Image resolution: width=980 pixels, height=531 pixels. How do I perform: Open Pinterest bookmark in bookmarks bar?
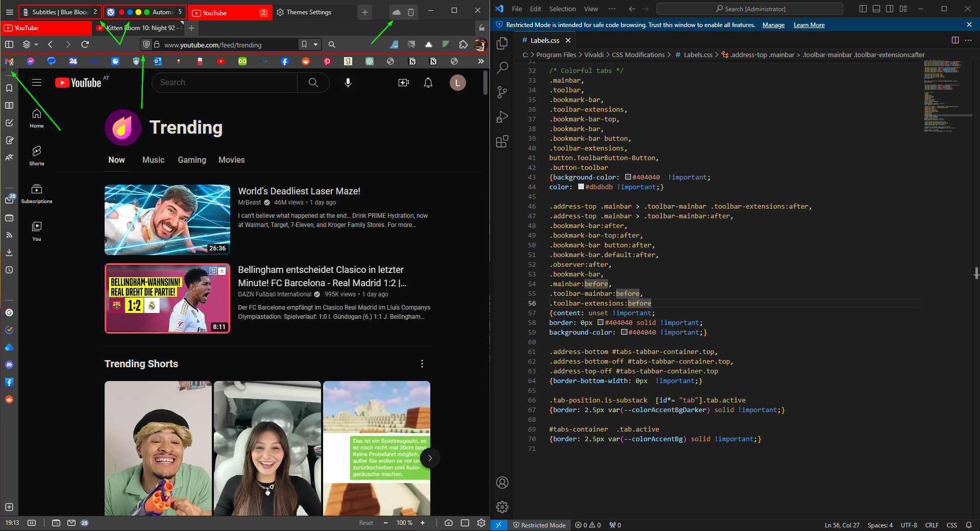click(x=327, y=61)
